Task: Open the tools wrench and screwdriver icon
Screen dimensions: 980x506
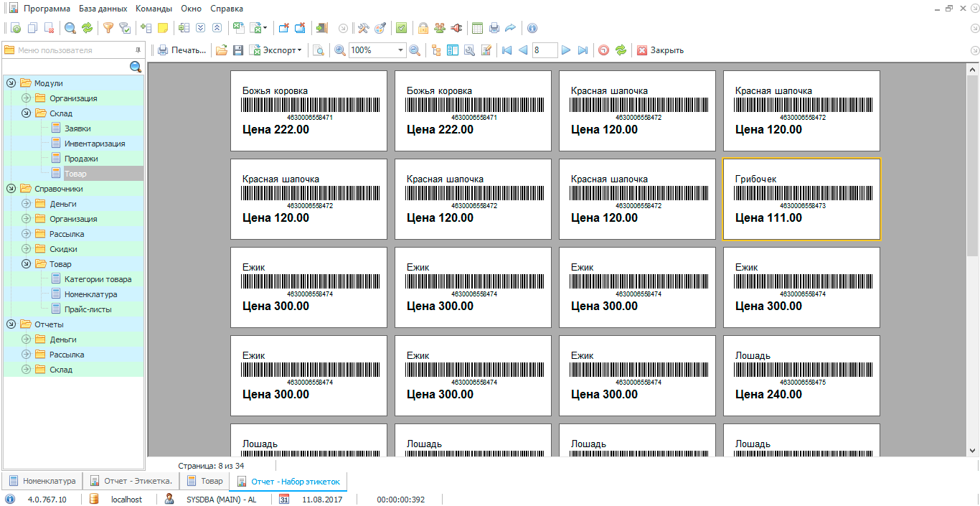Action: pos(363,28)
